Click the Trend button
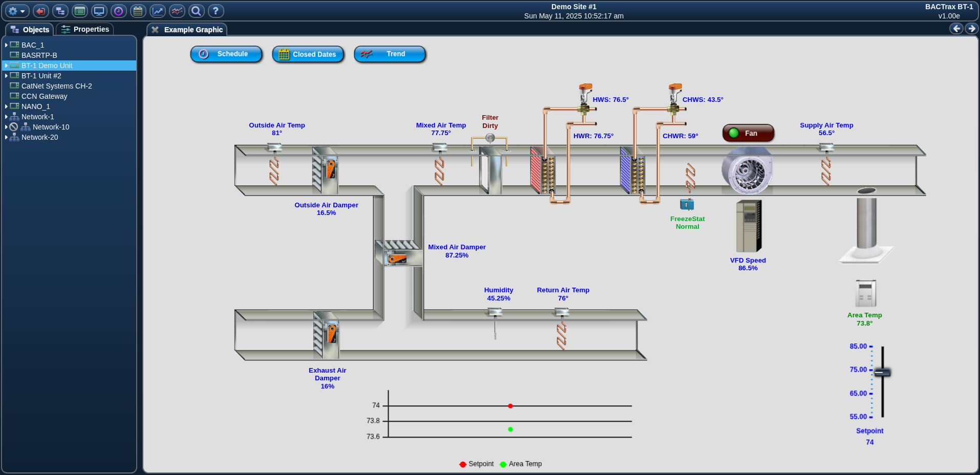 [390, 54]
